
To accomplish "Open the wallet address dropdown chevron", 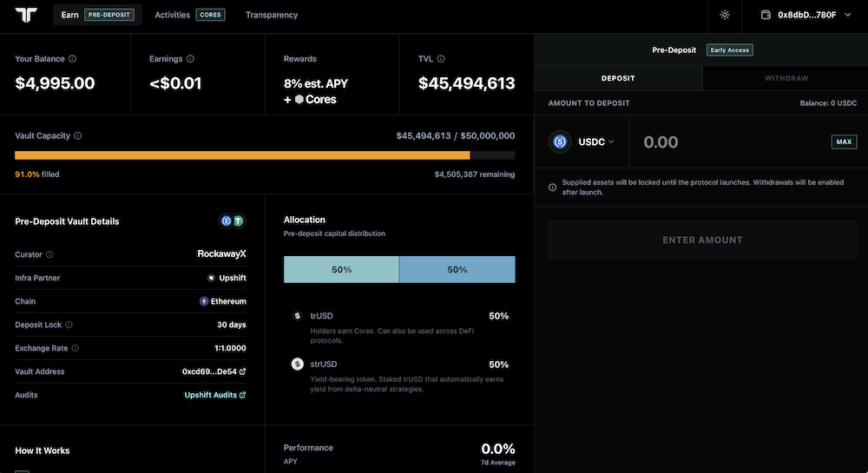I will click(847, 15).
